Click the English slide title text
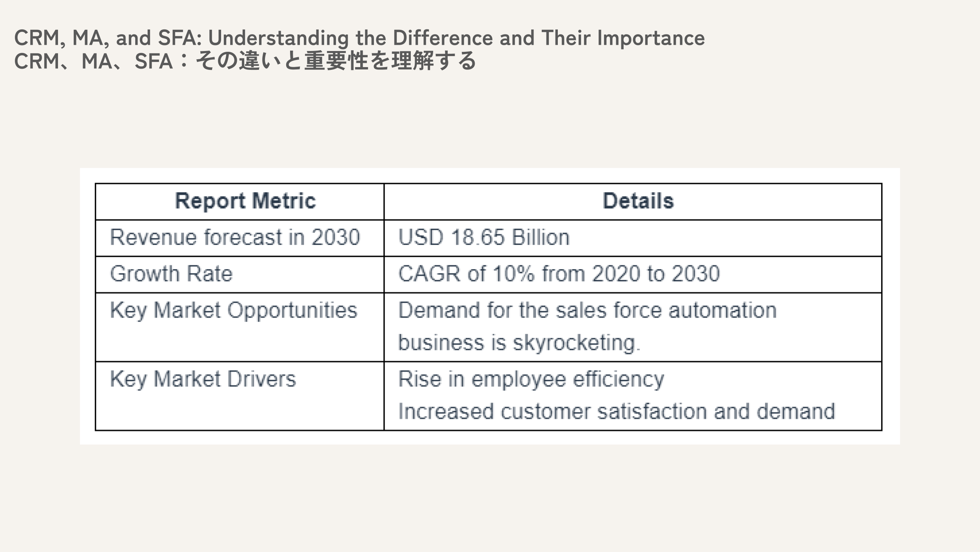Viewport: 980px width, 552px height. click(x=359, y=38)
